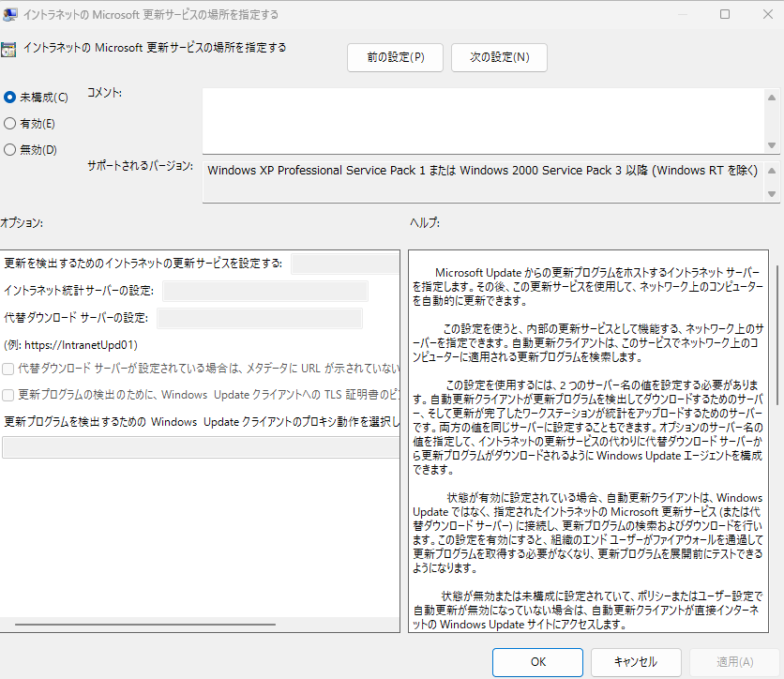Go to next setting with 次の設定(N)

tap(499, 57)
